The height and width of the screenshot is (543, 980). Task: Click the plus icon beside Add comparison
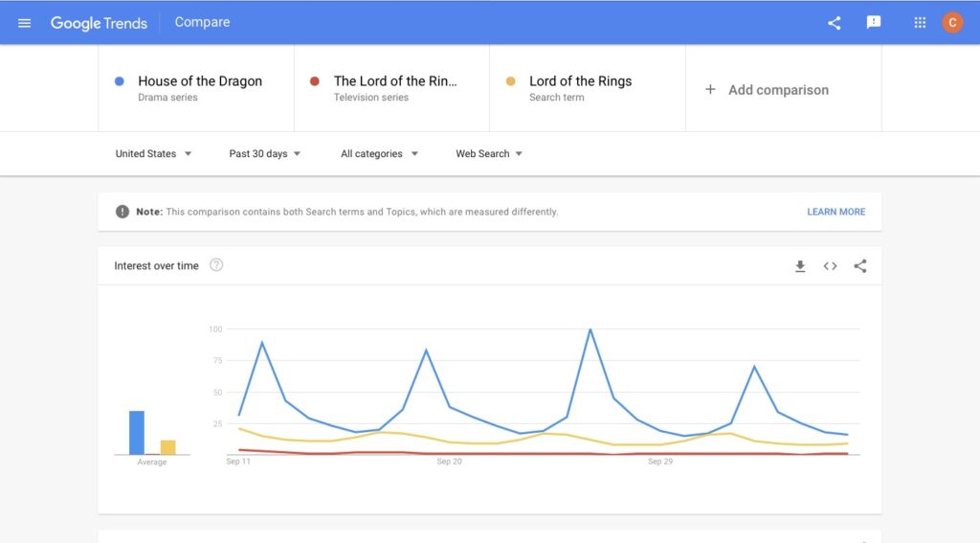tap(710, 89)
